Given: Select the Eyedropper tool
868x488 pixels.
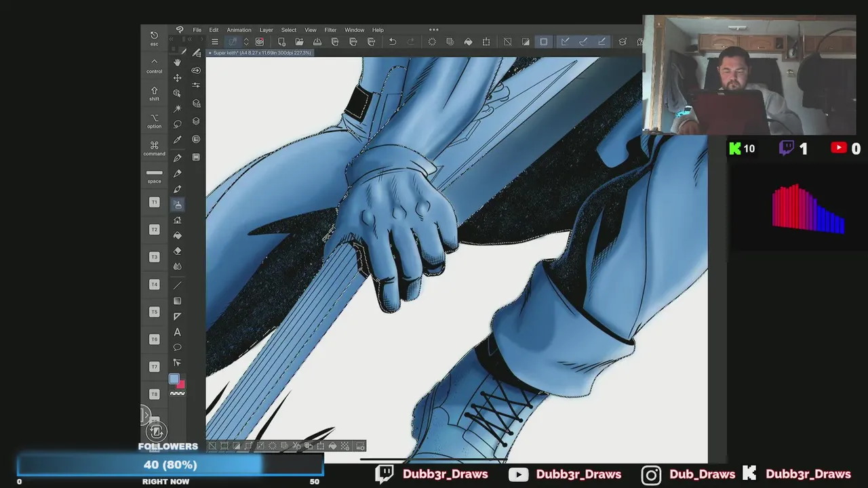Looking at the screenshot, I should (177, 140).
